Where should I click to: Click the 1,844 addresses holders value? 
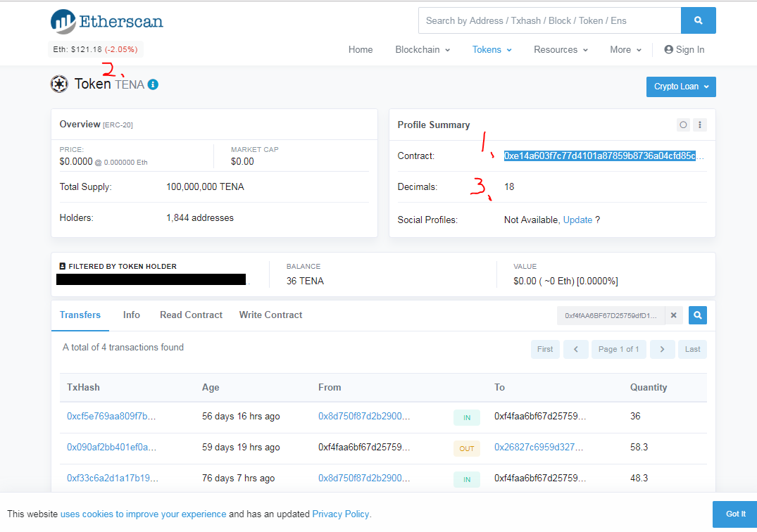(200, 218)
